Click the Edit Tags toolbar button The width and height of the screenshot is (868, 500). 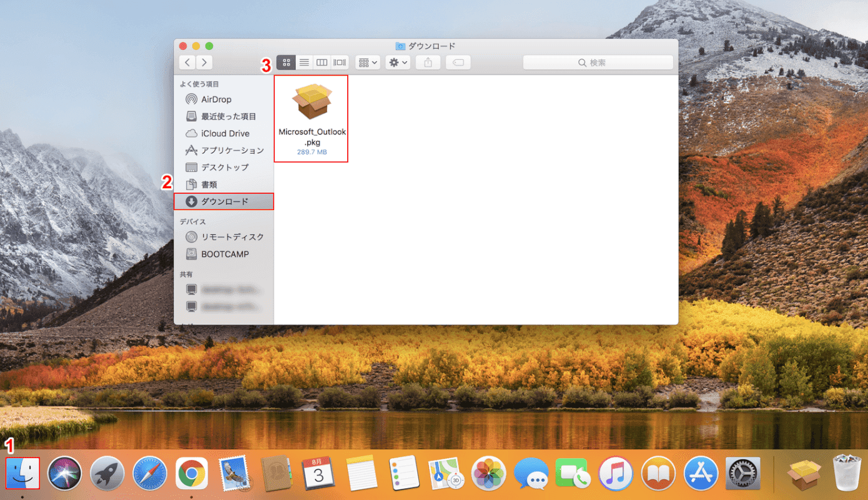[458, 62]
